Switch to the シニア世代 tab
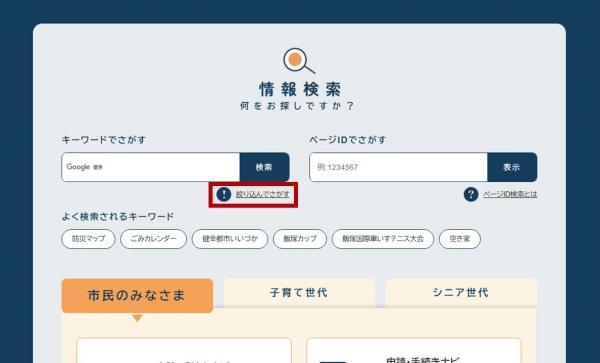 pos(461,293)
